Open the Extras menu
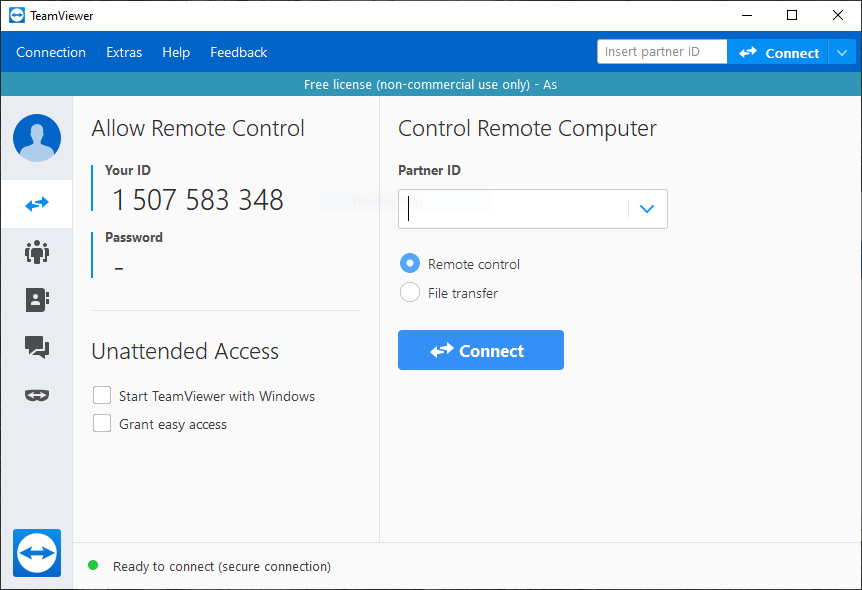 point(124,52)
